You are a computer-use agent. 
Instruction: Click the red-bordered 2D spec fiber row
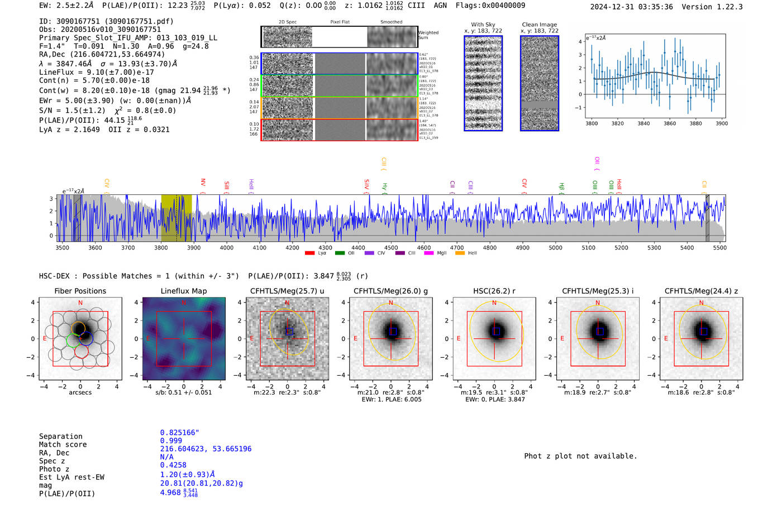(x=340, y=130)
